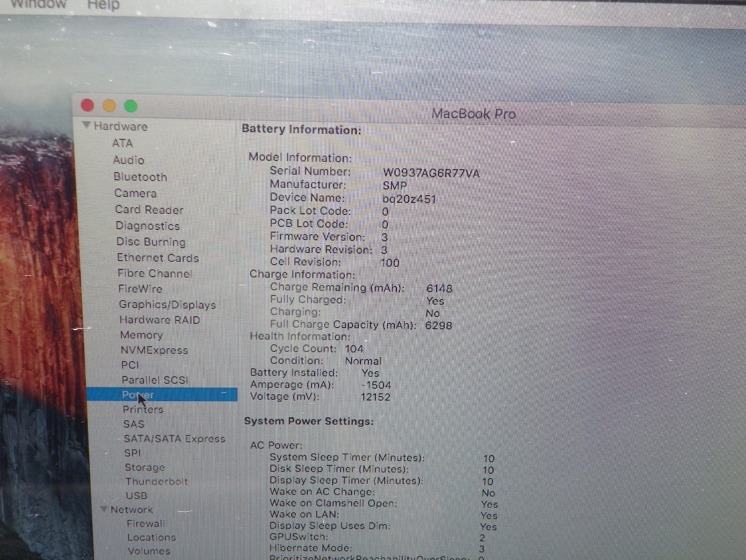Select Camera in the sidebar
The image size is (746, 560).
pyautogui.click(x=135, y=193)
